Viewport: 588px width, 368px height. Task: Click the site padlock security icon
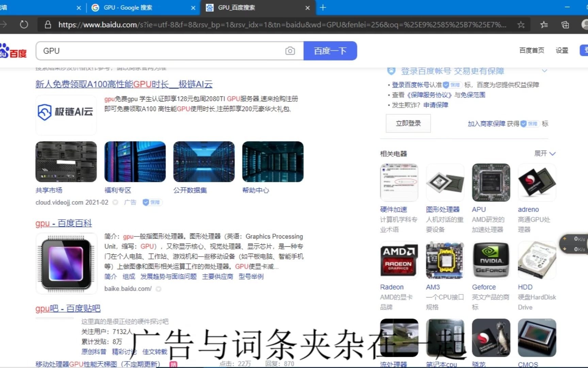tap(48, 25)
